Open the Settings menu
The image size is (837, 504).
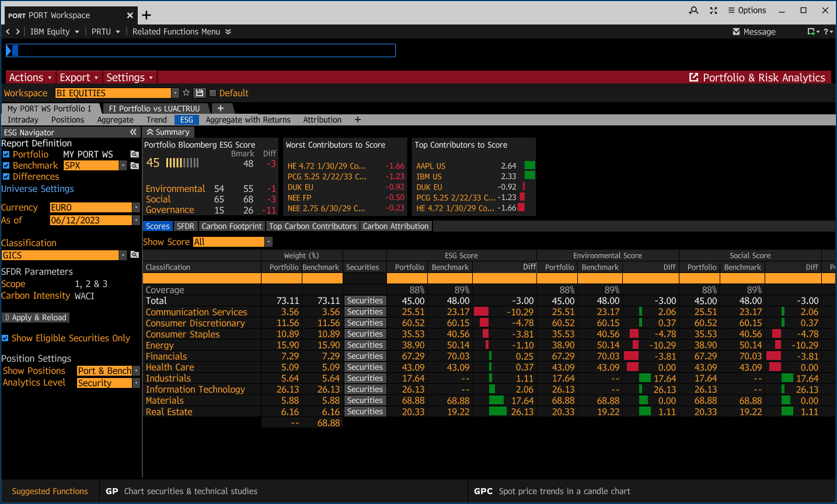click(130, 78)
